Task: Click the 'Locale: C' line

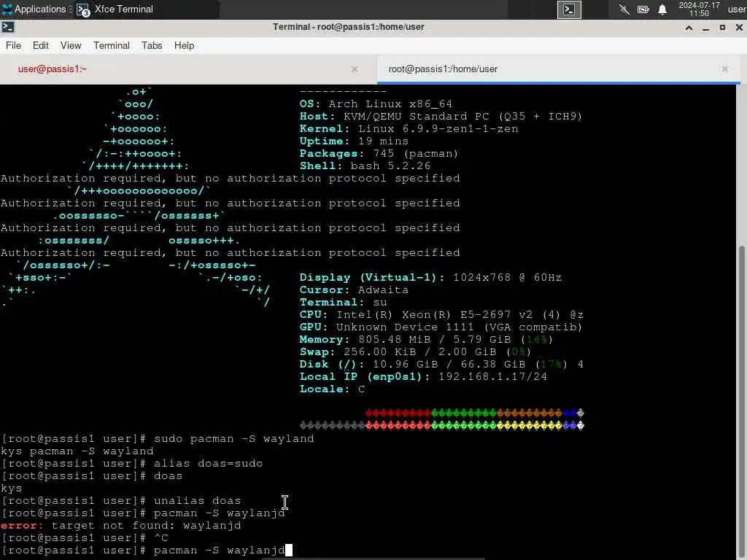Action: (x=333, y=389)
